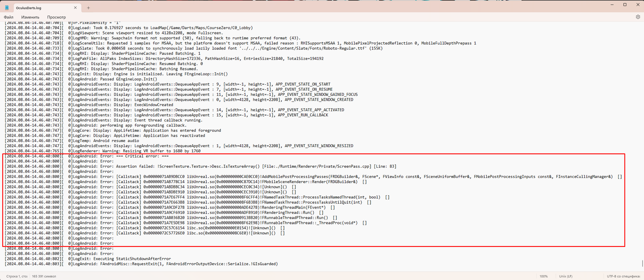Click the LogSceneUtils MSAA samples line

tap(241, 43)
